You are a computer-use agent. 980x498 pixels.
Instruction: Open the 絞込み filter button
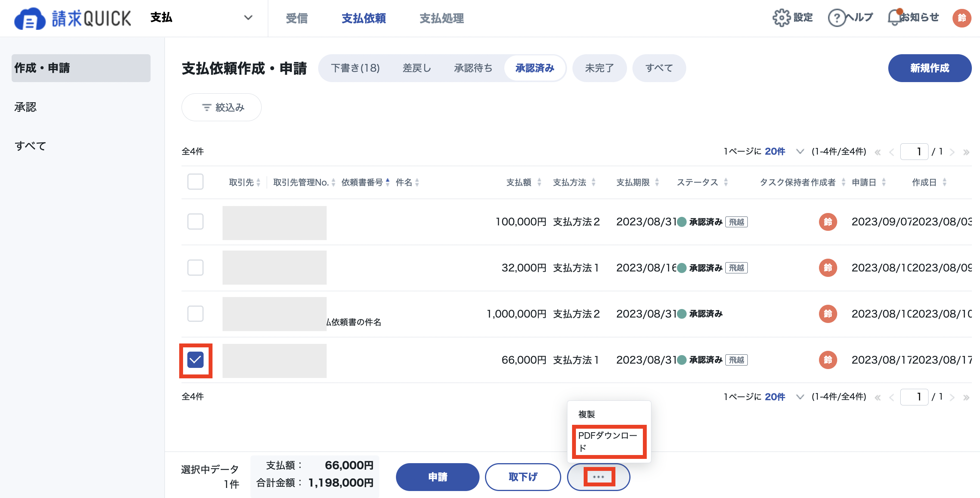(x=221, y=107)
